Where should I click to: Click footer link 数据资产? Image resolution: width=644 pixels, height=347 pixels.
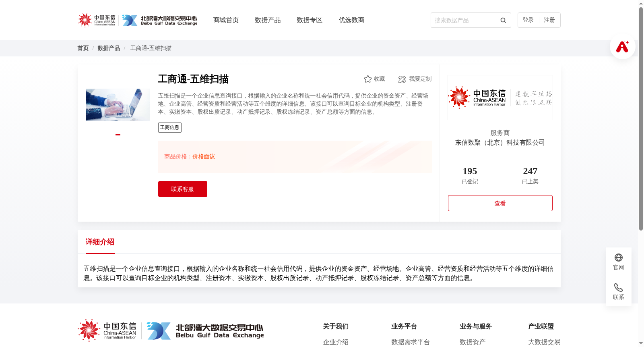pyautogui.click(x=473, y=342)
